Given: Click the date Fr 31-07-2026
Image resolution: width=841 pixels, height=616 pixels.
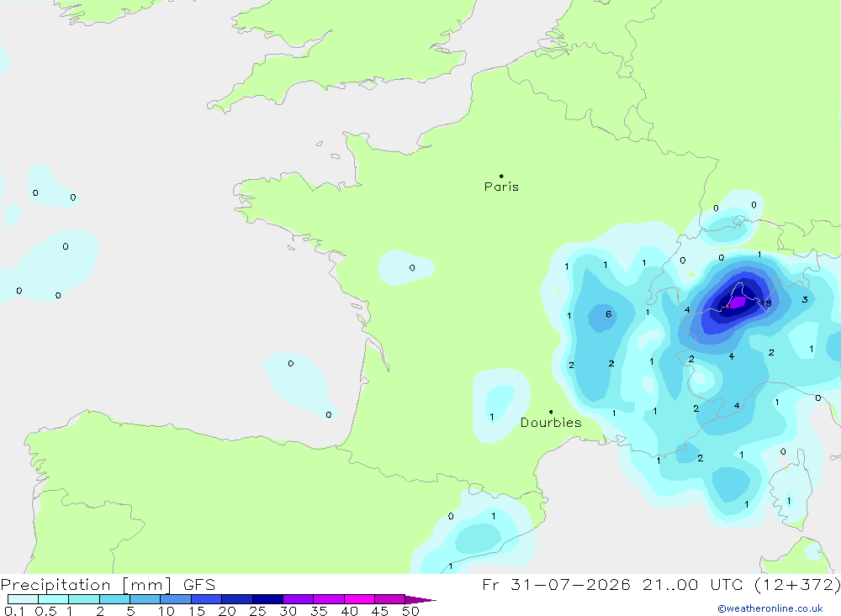Looking at the screenshot, I should (556, 584).
